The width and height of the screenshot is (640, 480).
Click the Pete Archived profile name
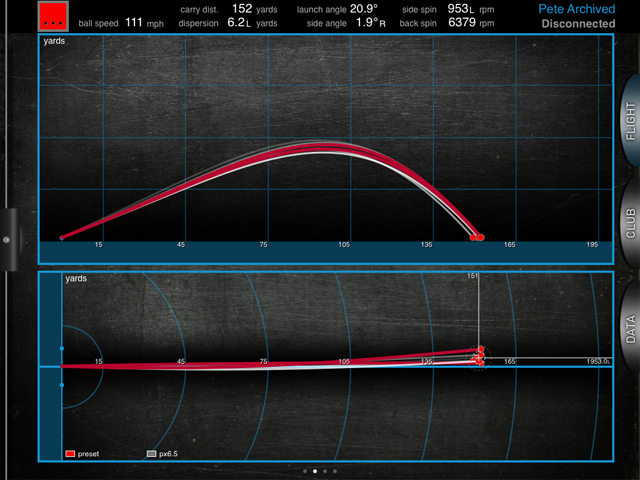pyautogui.click(x=575, y=8)
